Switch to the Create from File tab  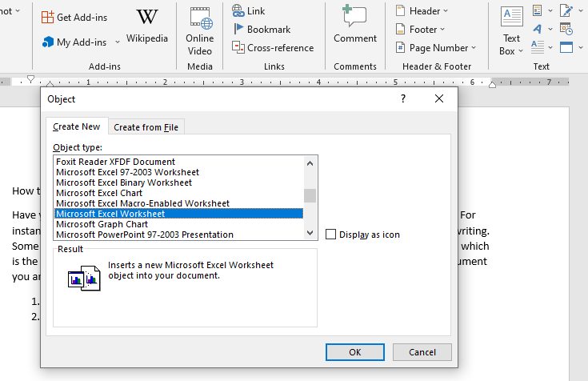(146, 127)
